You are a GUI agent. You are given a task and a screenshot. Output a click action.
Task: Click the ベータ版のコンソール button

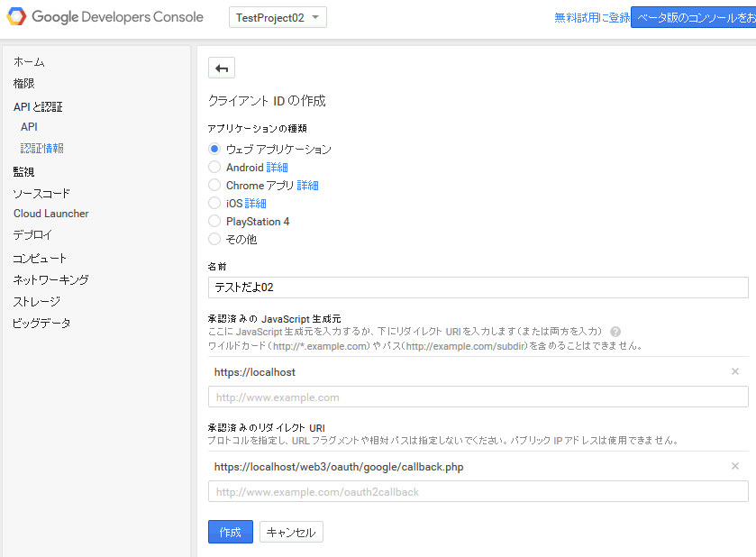pos(693,17)
